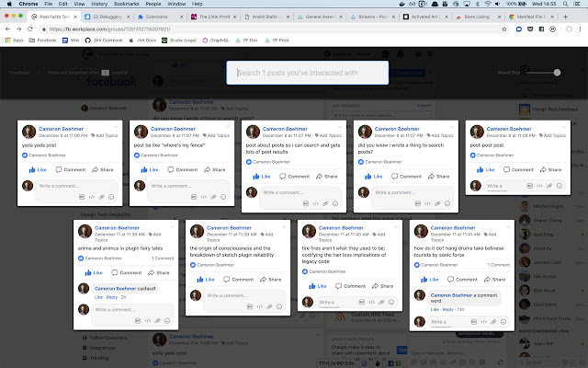Open the GraphiQL bookmark
The width and height of the screenshot is (588, 368).
(x=216, y=40)
